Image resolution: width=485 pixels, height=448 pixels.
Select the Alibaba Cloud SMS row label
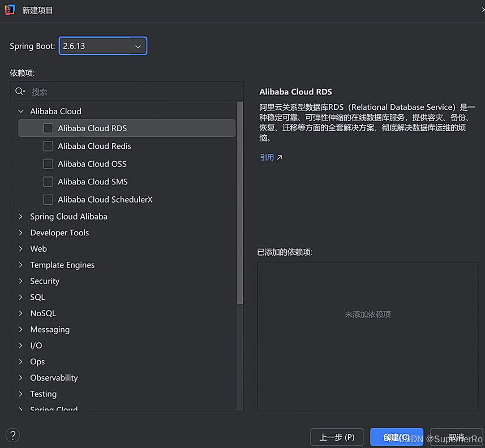93,182
